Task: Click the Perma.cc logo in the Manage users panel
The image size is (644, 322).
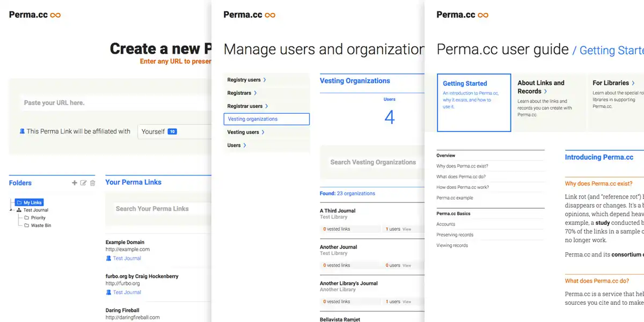Action: coord(250,15)
